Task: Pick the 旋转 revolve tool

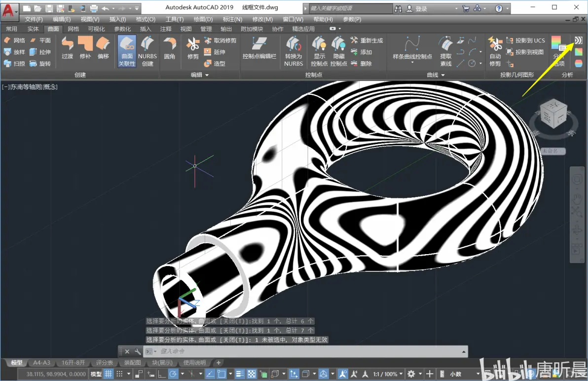Action: click(x=40, y=64)
